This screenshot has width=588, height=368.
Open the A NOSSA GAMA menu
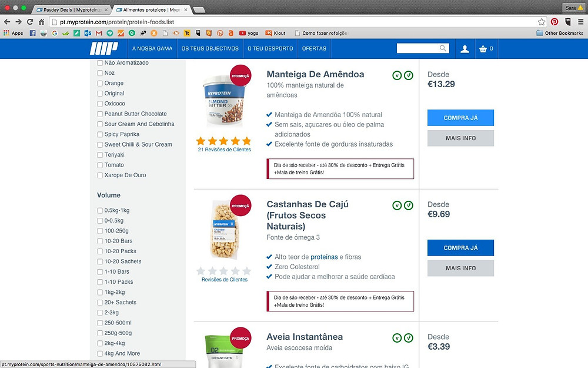click(x=152, y=48)
